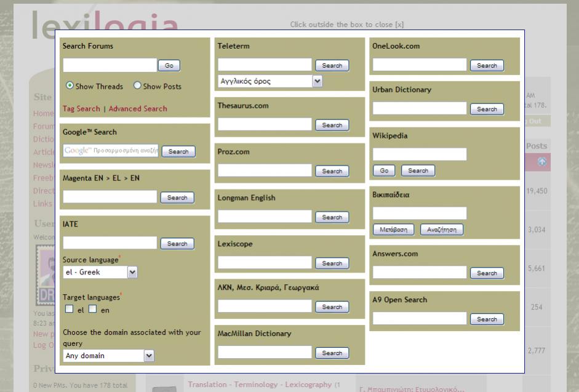Click 'Click outside the box to close [x]'
This screenshot has height=392, width=579.
coord(347,25)
